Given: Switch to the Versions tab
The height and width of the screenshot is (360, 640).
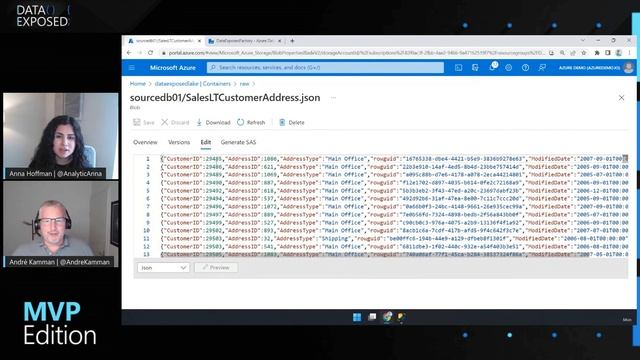Looking at the screenshot, I should tap(179, 142).
